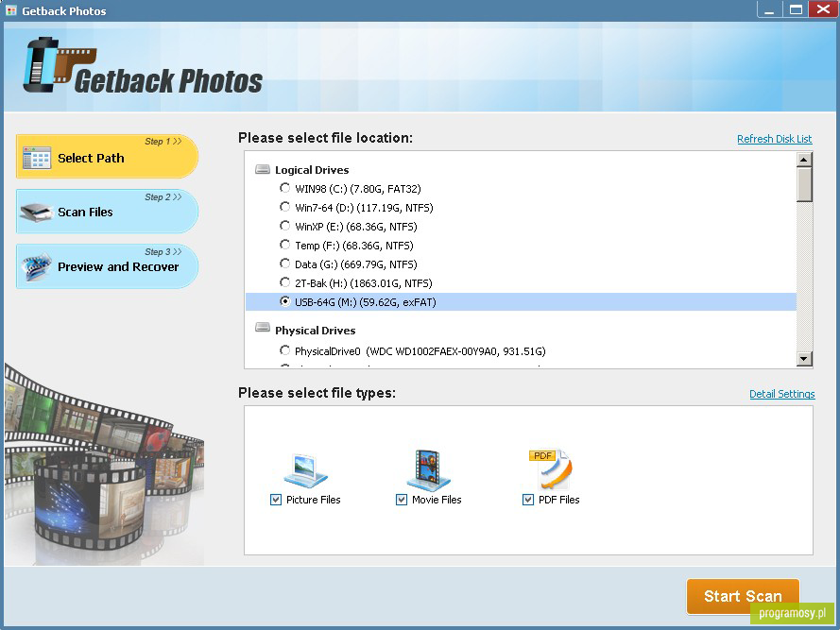Uncheck the PDF Files checkbox
840x630 pixels.
click(528, 500)
